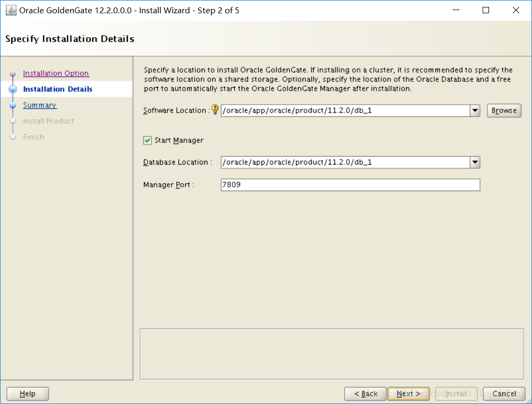
Task: Click into the Database Location path field
Action: click(346, 162)
